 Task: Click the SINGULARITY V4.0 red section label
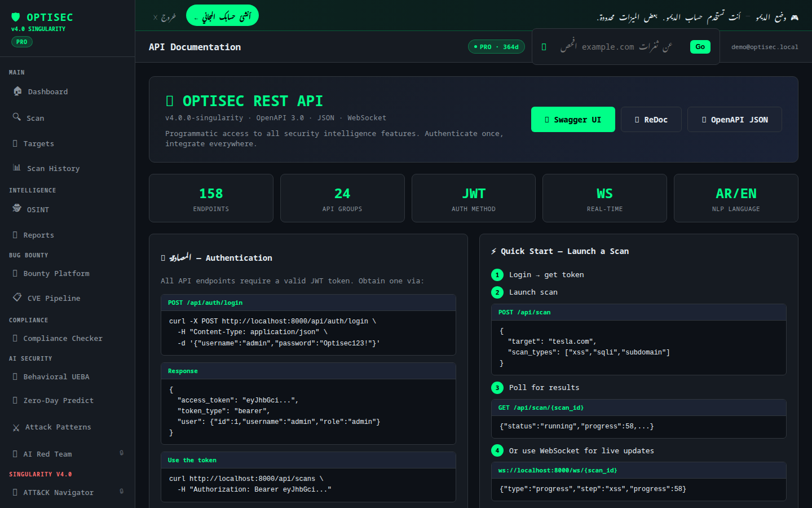pyautogui.click(x=41, y=475)
